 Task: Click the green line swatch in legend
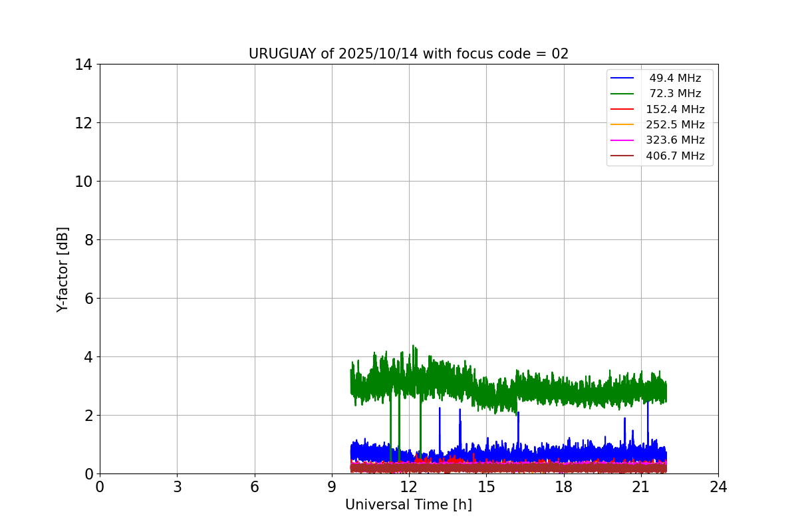coord(622,94)
